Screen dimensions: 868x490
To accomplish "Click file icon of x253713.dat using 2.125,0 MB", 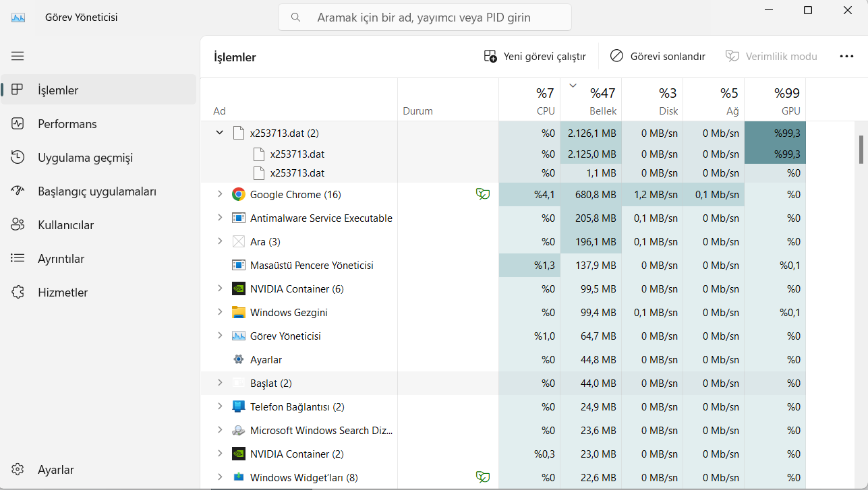I will pyautogui.click(x=258, y=154).
